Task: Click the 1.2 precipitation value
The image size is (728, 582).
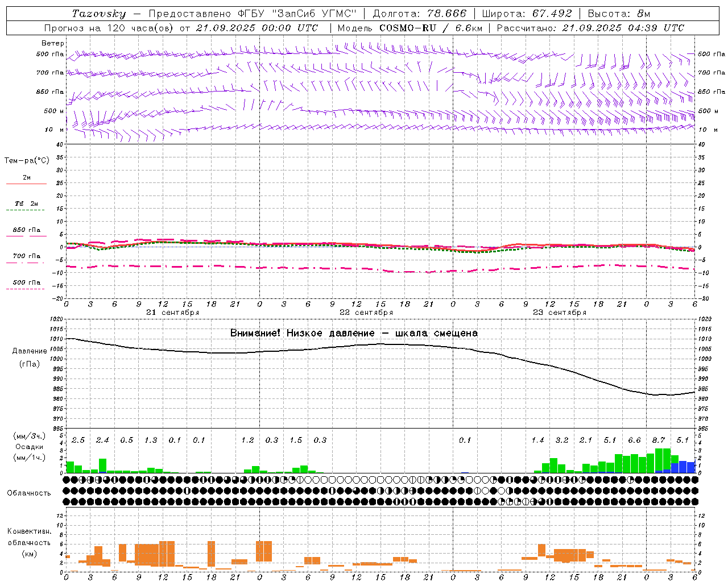Action: [247, 440]
